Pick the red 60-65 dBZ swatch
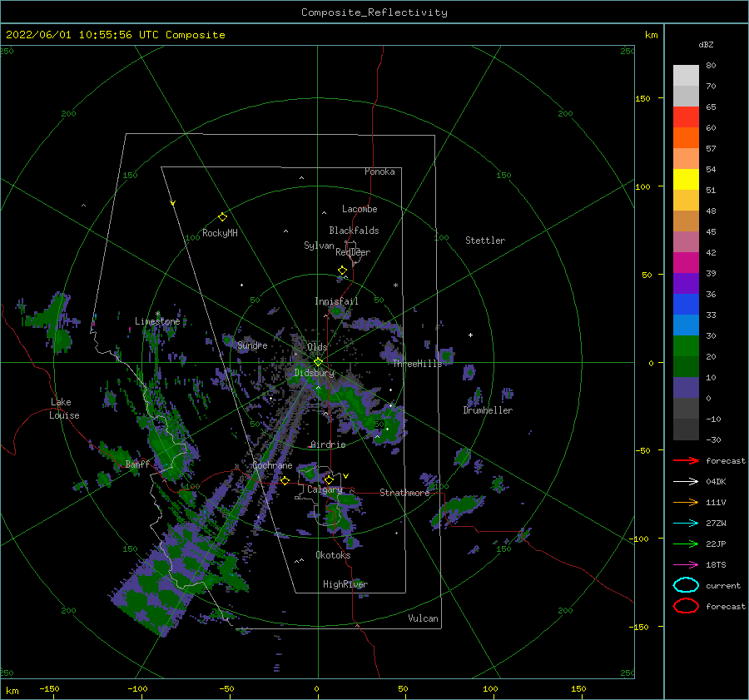Viewport: 749px width, 700px height. tap(686, 117)
